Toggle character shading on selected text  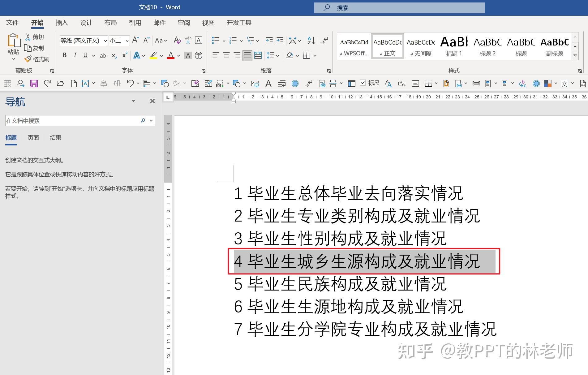pos(188,56)
